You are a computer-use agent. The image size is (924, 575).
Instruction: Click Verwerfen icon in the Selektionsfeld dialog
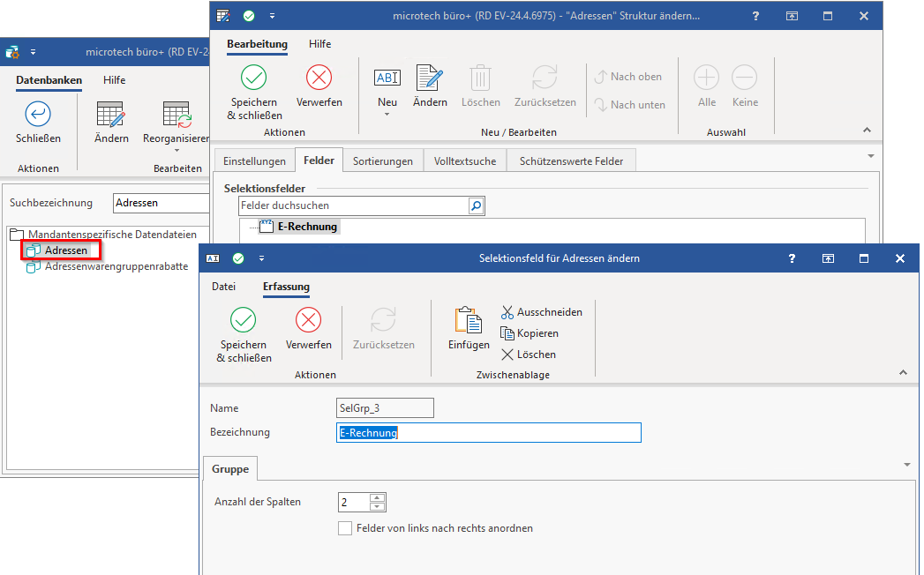tap(308, 320)
